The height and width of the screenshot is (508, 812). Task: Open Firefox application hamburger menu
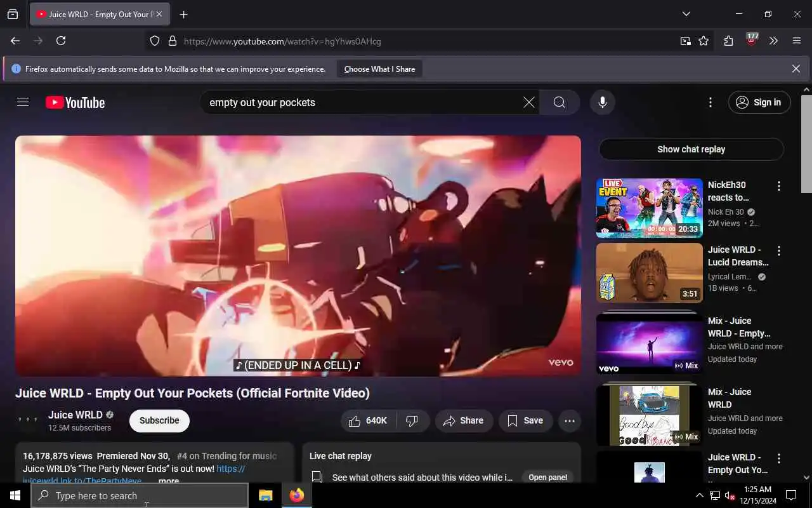[x=797, y=41]
